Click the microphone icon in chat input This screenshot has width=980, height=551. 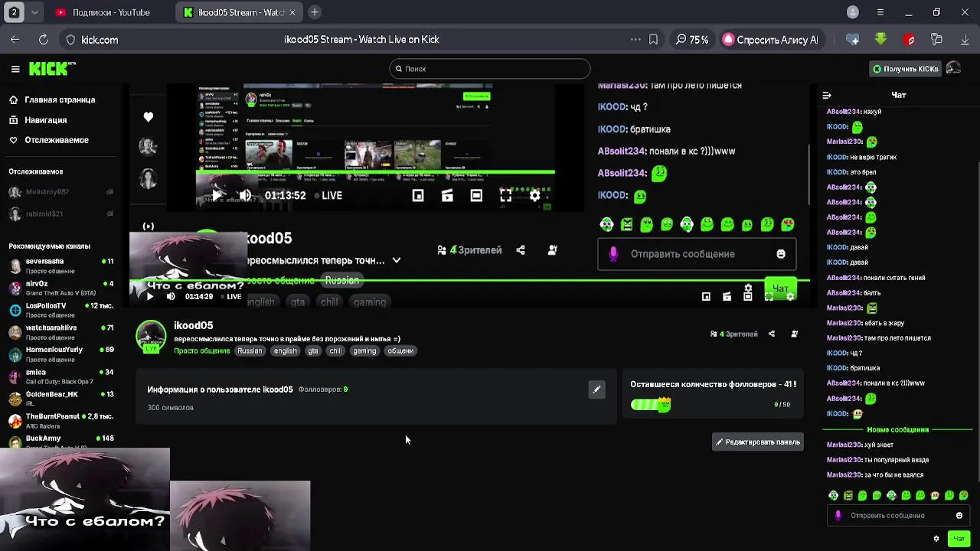tap(838, 516)
